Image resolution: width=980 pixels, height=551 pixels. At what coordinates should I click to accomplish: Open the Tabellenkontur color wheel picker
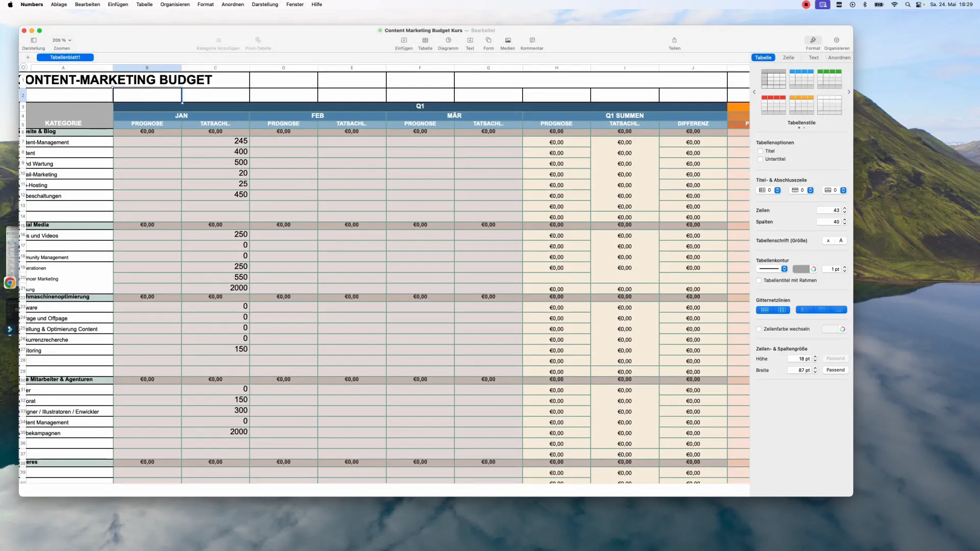point(814,269)
